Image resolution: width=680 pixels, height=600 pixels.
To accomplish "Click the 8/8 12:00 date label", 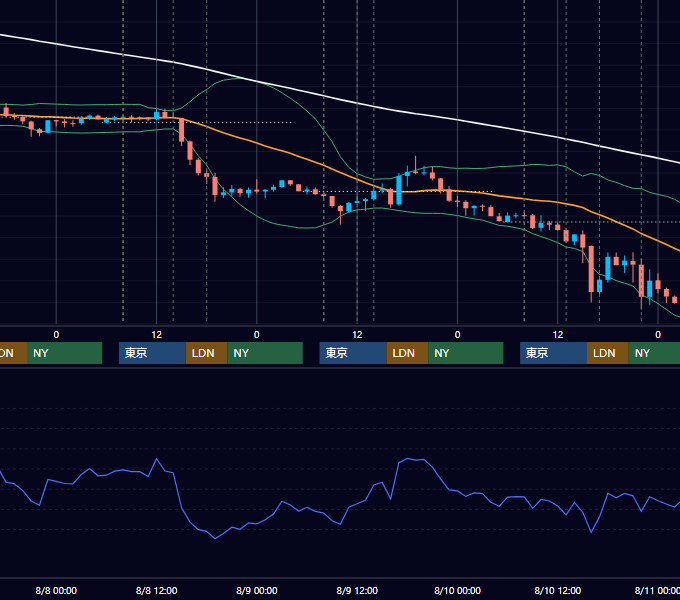I will (157, 590).
